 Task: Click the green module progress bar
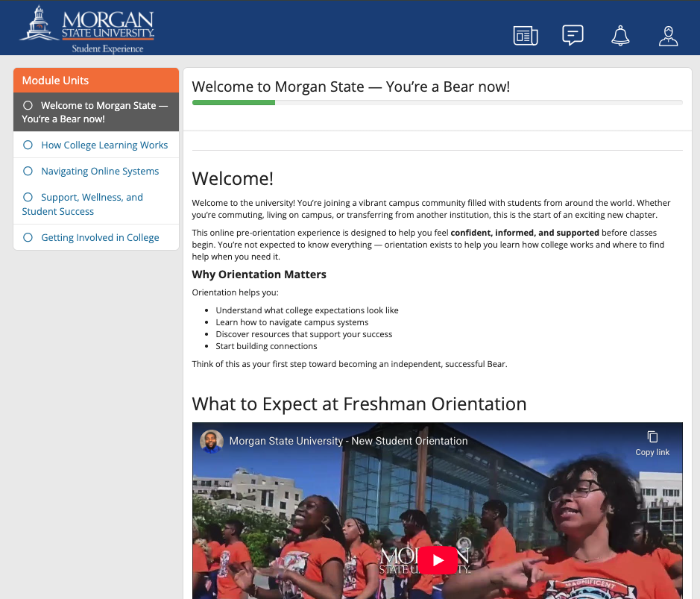233,103
